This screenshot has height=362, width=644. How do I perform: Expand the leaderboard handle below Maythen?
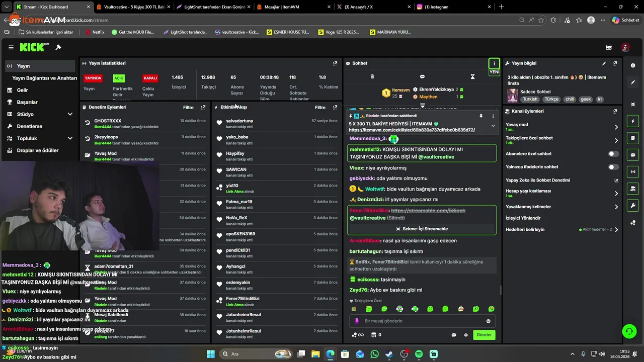coord(423,105)
